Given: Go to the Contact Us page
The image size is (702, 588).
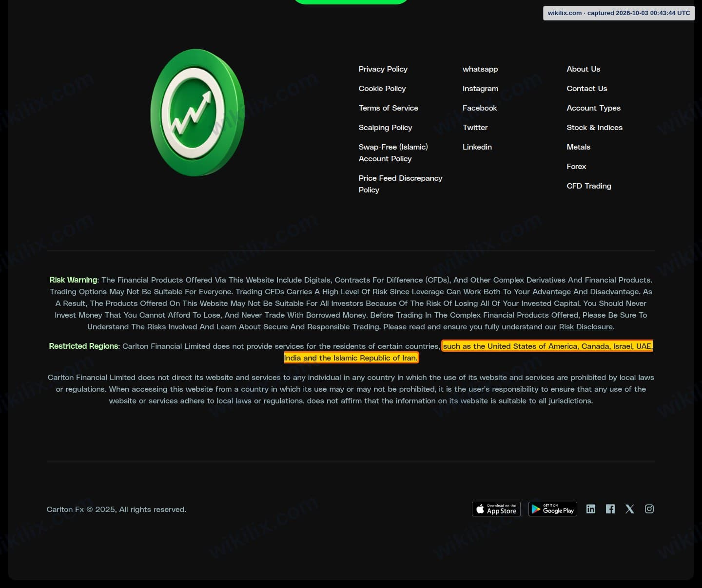Looking at the screenshot, I should point(587,89).
